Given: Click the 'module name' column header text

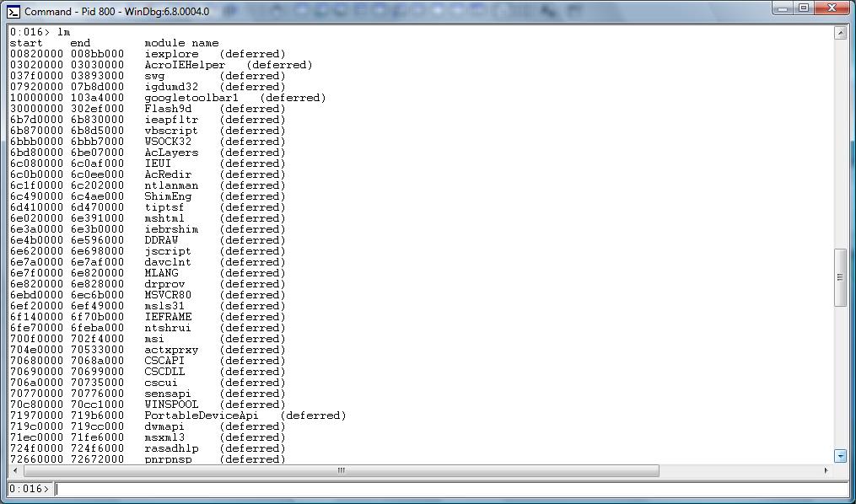Looking at the screenshot, I should click(x=182, y=43).
